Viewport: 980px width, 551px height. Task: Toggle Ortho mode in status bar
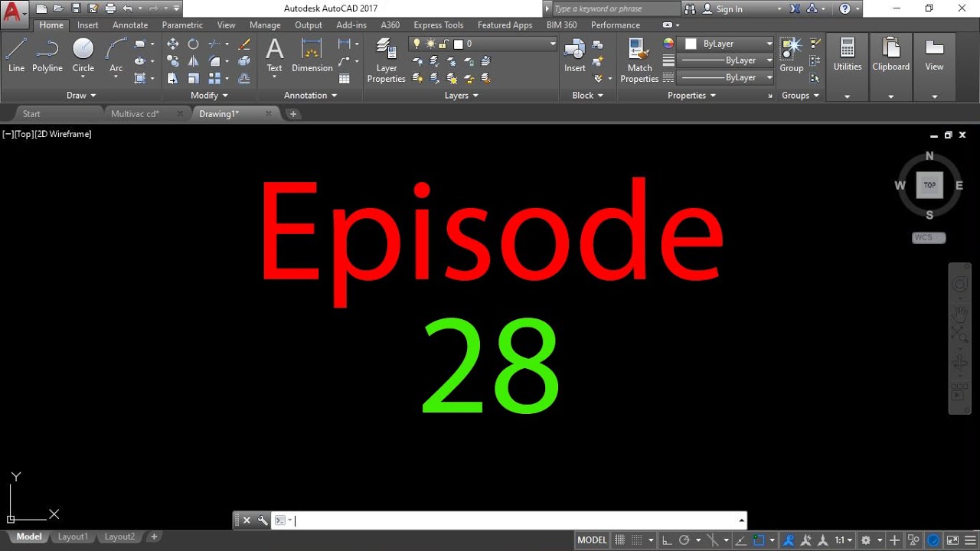pyautogui.click(x=668, y=540)
